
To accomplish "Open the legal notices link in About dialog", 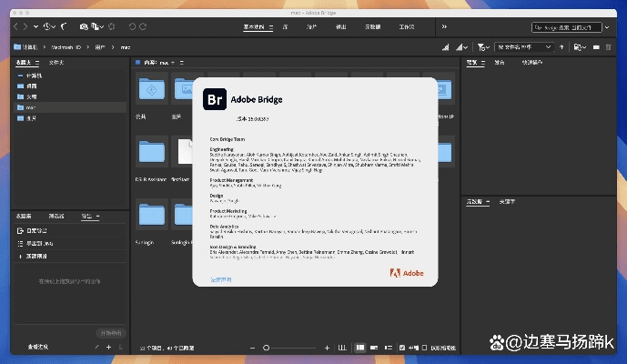I will pyautogui.click(x=221, y=279).
